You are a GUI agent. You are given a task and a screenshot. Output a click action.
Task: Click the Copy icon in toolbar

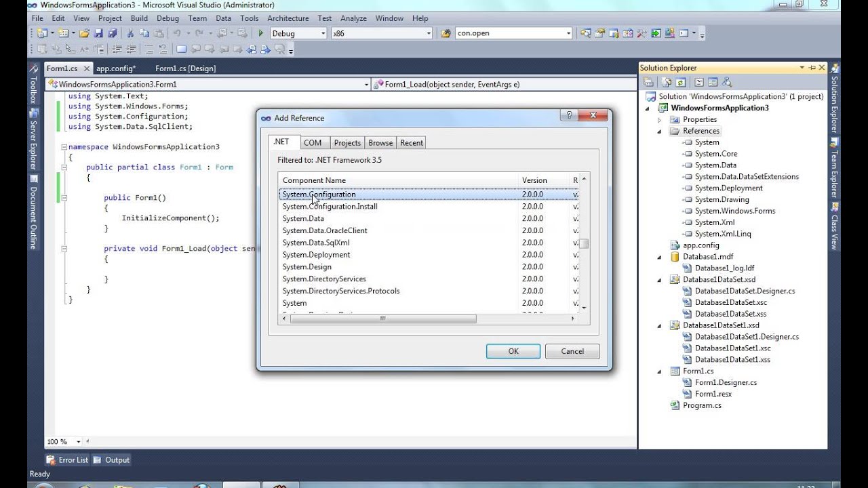(x=144, y=33)
